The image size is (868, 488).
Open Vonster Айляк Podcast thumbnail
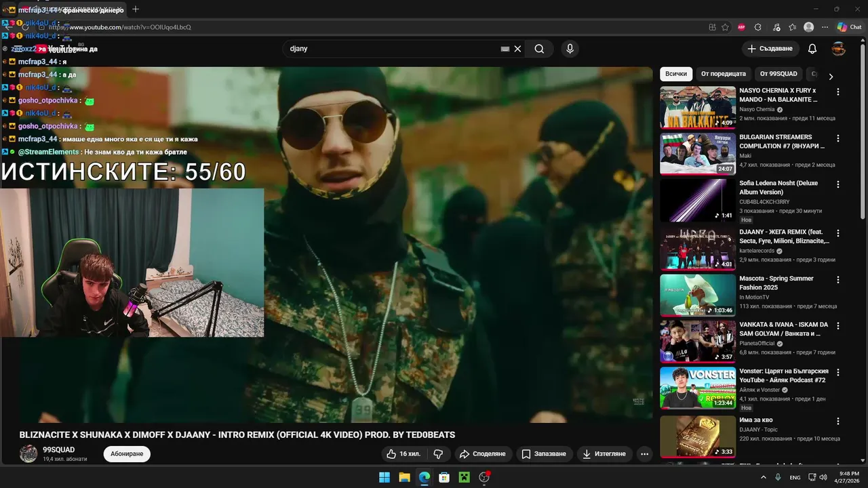coord(698,388)
